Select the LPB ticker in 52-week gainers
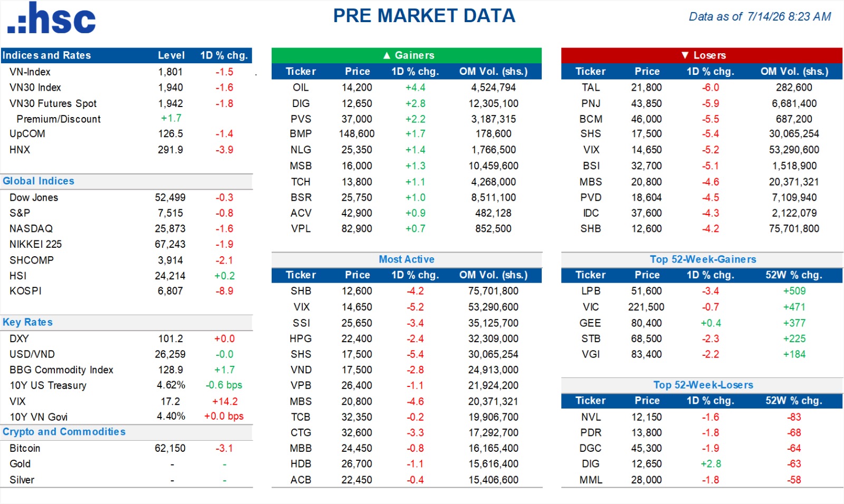 (x=591, y=291)
